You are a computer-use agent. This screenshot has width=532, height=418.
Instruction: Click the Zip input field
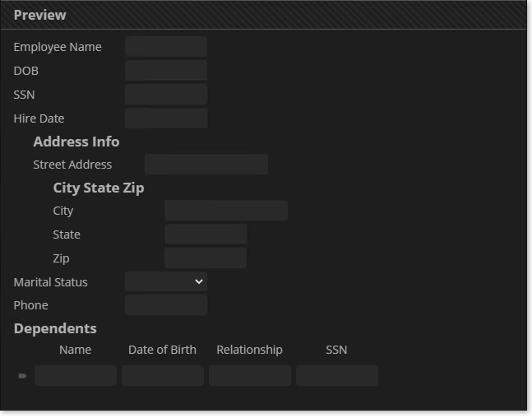pyautogui.click(x=206, y=258)
